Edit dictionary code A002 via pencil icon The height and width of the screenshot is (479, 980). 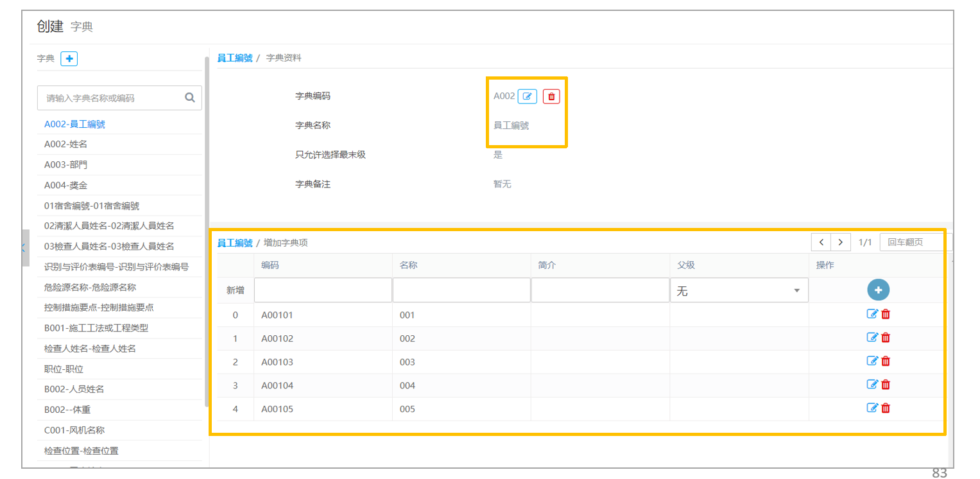tap(528, 96)
